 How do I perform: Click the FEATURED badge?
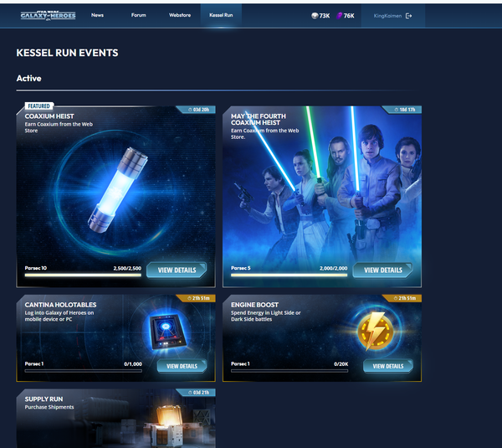[x=39, y=106]
